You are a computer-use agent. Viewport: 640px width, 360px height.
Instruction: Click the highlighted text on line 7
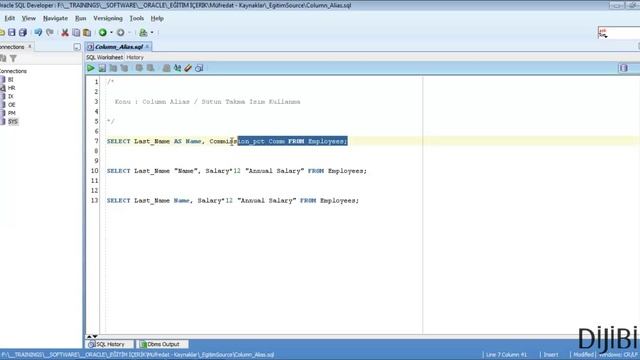tap(292, 141)
